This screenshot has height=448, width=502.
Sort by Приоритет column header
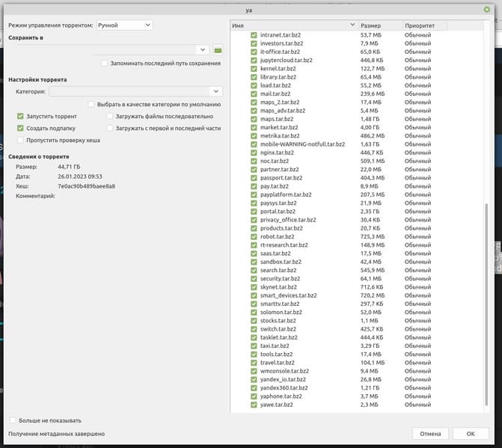pos(424,25)
